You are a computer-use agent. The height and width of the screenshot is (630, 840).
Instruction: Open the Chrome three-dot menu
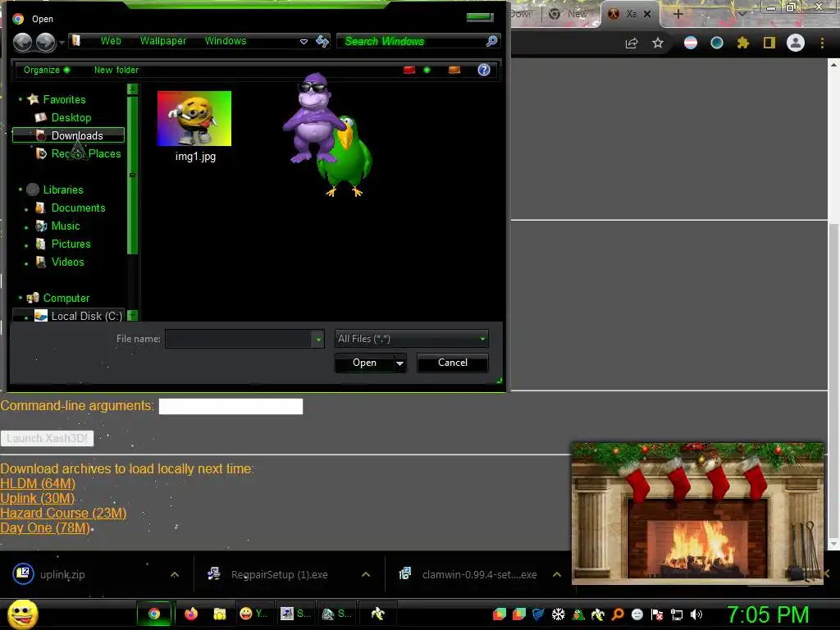(x=822, y=43)
